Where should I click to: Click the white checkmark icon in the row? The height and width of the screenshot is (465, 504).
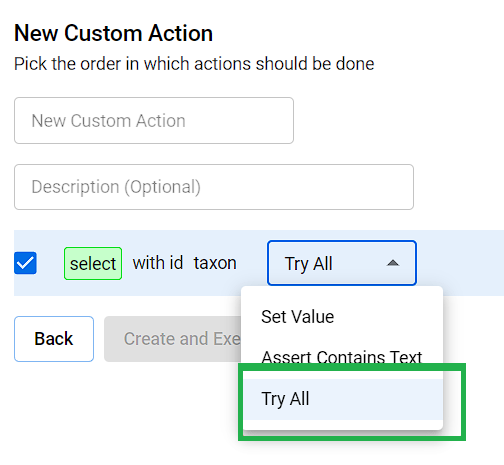point(25,263)
